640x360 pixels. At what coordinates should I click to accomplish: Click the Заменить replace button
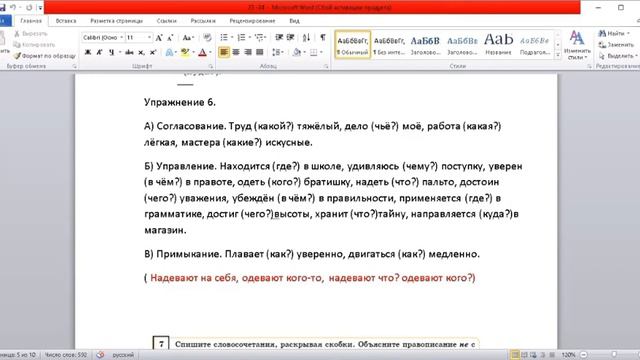click(x=616, y=44)
